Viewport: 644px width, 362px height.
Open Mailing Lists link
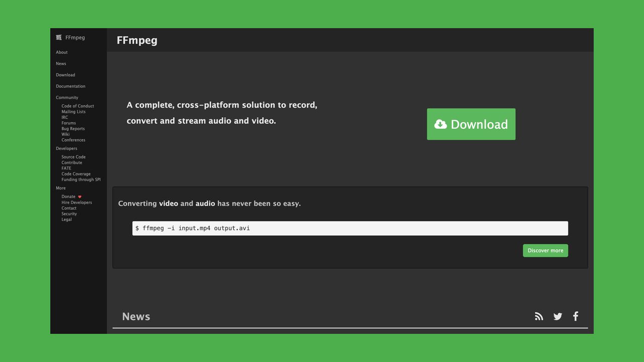[73, 112]
